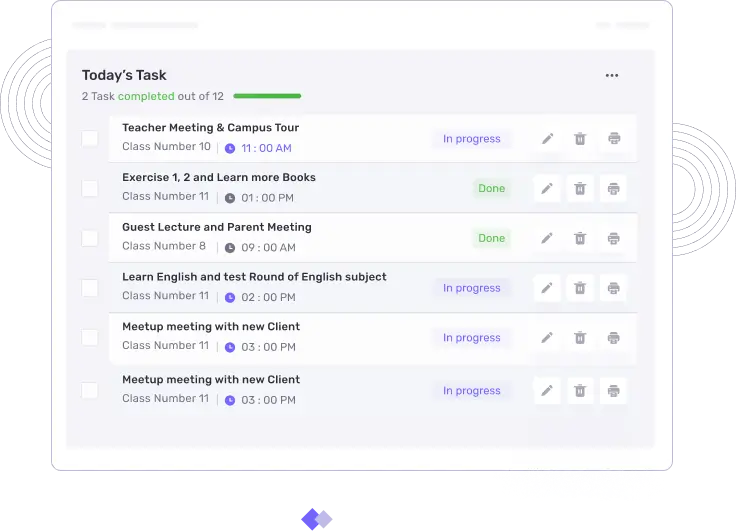This screenshot has height=531, width=736.
Task: Check the Teacher Meeting & Campus Tour checkbox
Action: pyautogui.click(x=90, y=138)
